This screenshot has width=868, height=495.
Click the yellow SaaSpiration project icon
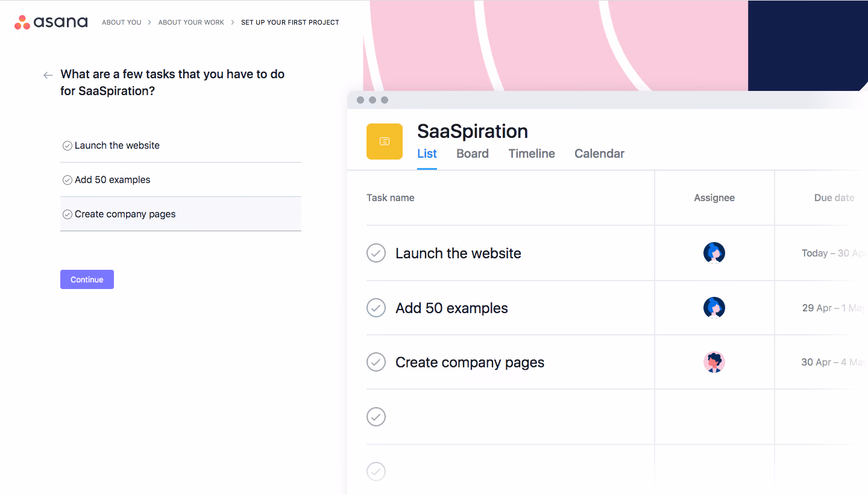tap(385, 142)
